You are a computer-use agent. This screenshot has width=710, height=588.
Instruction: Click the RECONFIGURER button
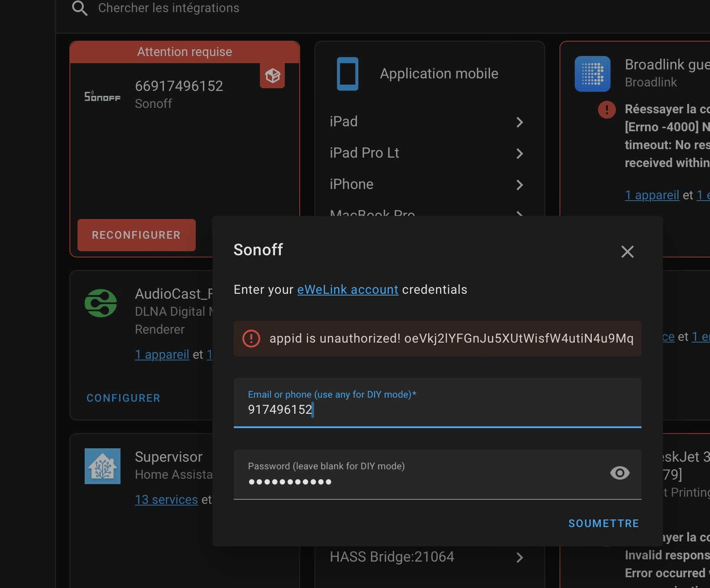(137, 235)
